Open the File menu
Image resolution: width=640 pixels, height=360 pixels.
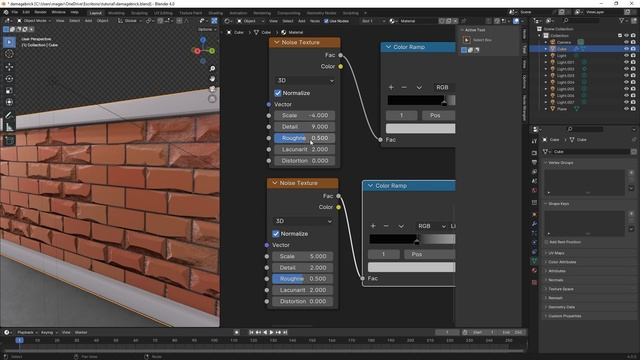[x=15, y=12]
